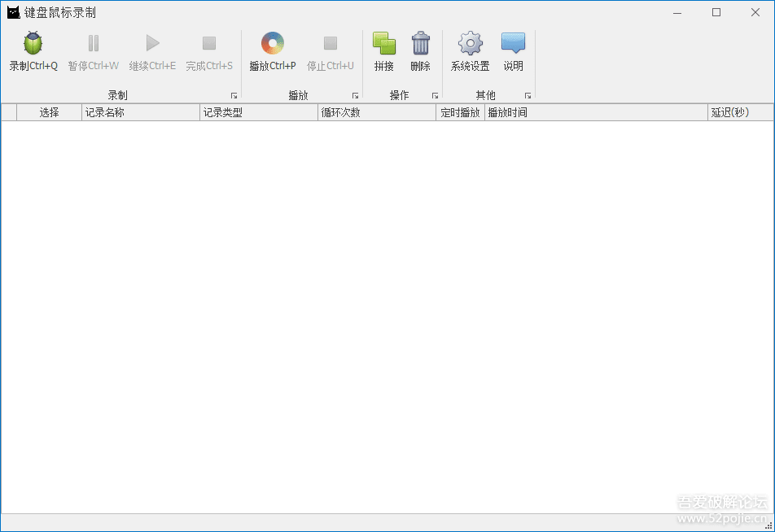
Task: Click the 延迟(秒) column header
Action: click(x=741, y=112)
